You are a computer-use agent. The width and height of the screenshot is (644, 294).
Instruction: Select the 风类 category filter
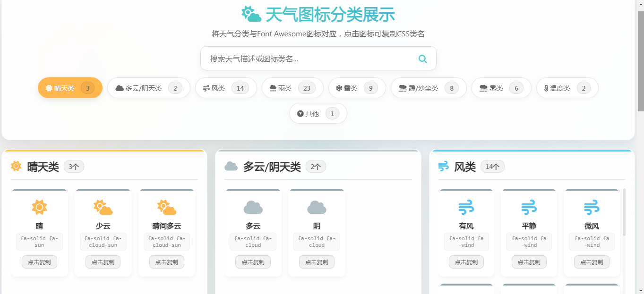[x=226, y=88]
